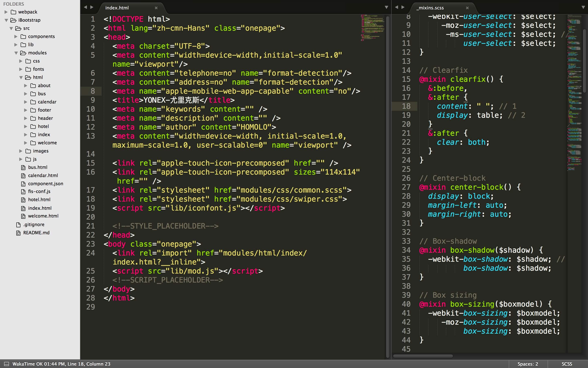Collapse the html folder
The width and height of the screenshot is (588, 368).
pyautogui.click(x=21, y=77)
